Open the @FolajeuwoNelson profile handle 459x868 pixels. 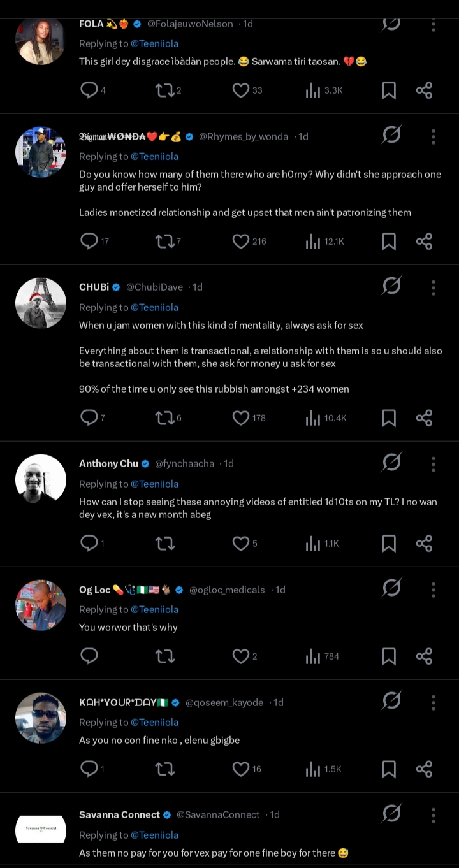(x=190, y=24)
